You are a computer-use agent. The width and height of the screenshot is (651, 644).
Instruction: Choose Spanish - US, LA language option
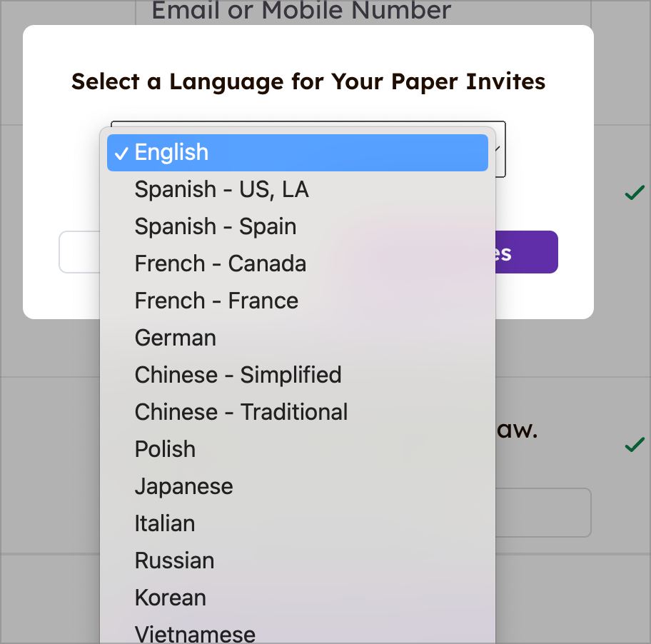221,189
